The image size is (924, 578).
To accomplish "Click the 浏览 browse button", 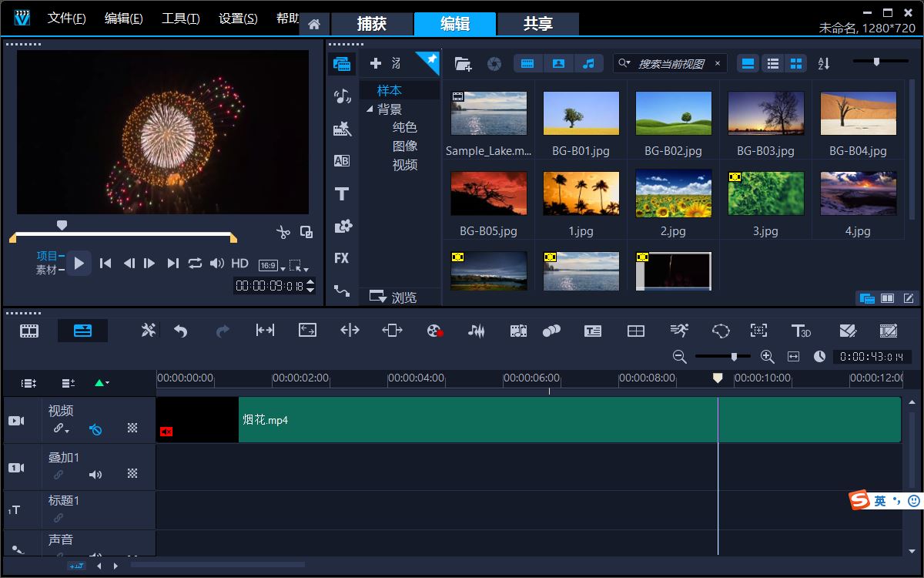I will pos(393,297).
